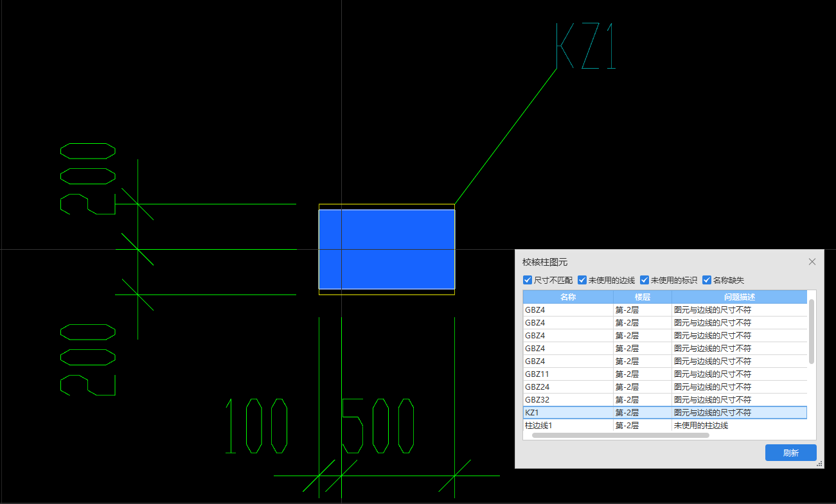Click the 500 dimension text on the drawing
Image resolution: width=836 pixels, height=504 pixels.
378,426
